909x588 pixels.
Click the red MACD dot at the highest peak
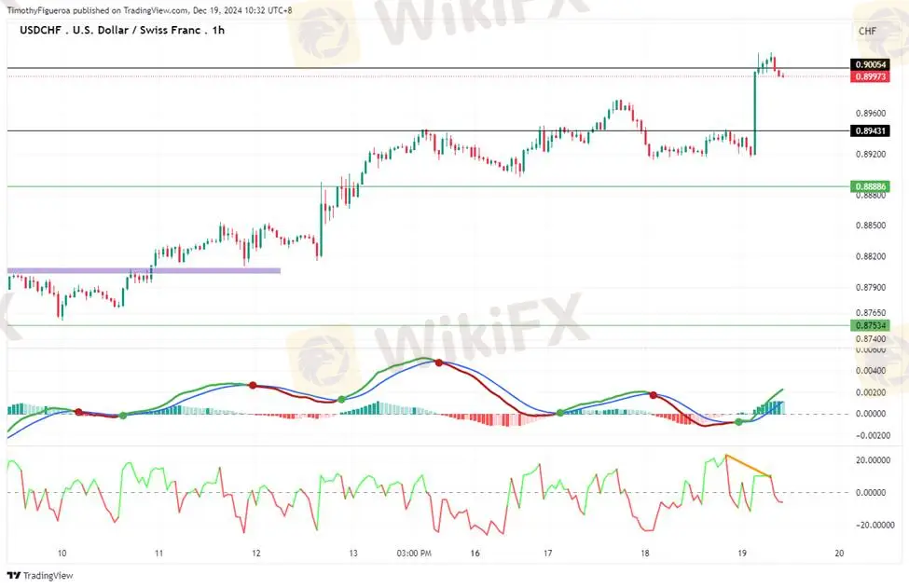pos(438,362)
